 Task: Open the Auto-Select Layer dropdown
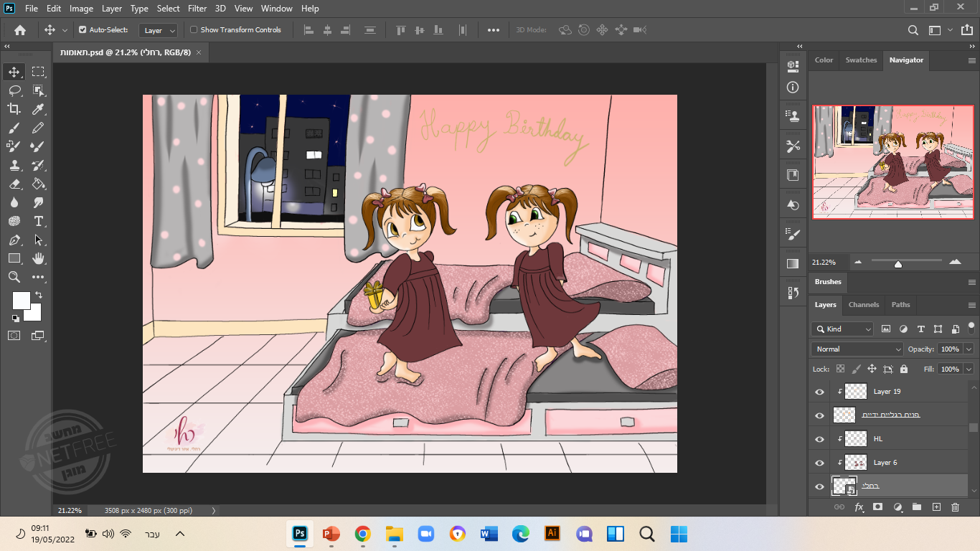click(159, 30)
